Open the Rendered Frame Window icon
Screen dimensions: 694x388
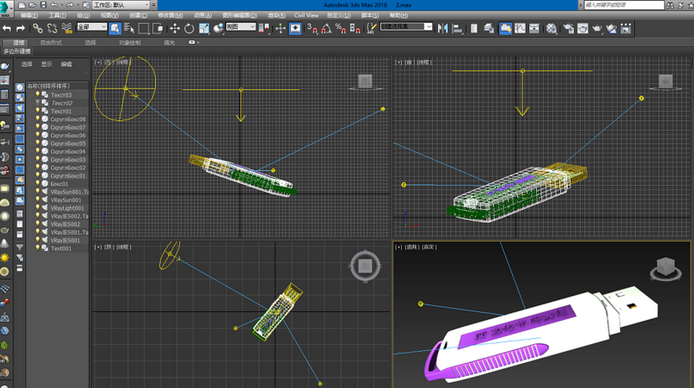click(583, 29)
